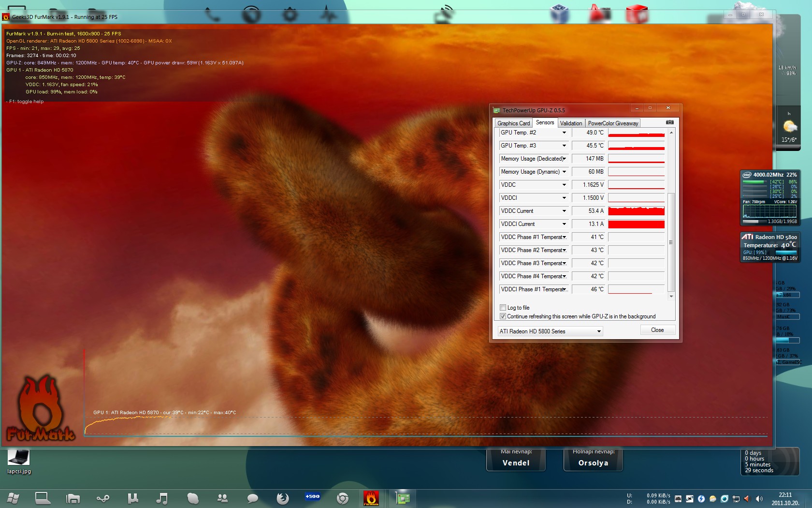Viewport: 812px width, 508px height.
Task: Open lapcsi.jpg desktop file
Action: pos(19,462)
